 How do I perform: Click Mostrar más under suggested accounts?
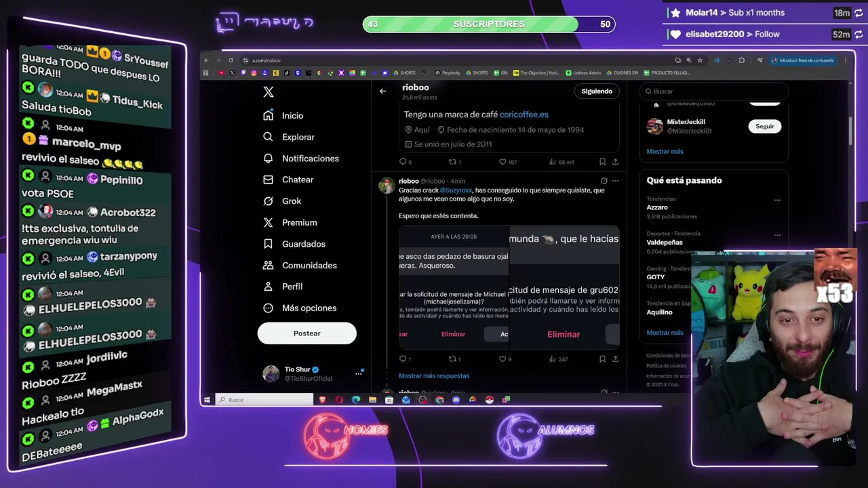click(x=665, y=151)
